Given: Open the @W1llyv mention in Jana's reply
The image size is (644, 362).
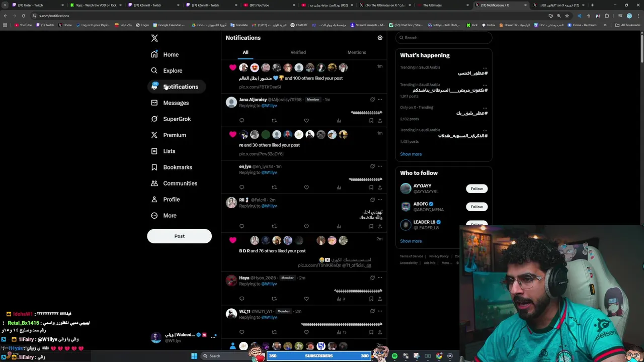Looking at the screenshot, I should click(x=269, y=106).
